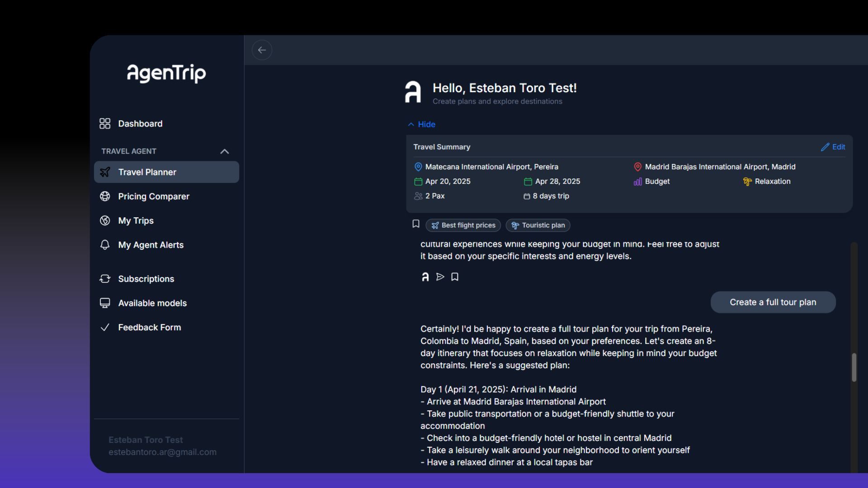Open My Trips from the sidebar
The height and width of the screenshot is (488, 868).
point(136,221)
